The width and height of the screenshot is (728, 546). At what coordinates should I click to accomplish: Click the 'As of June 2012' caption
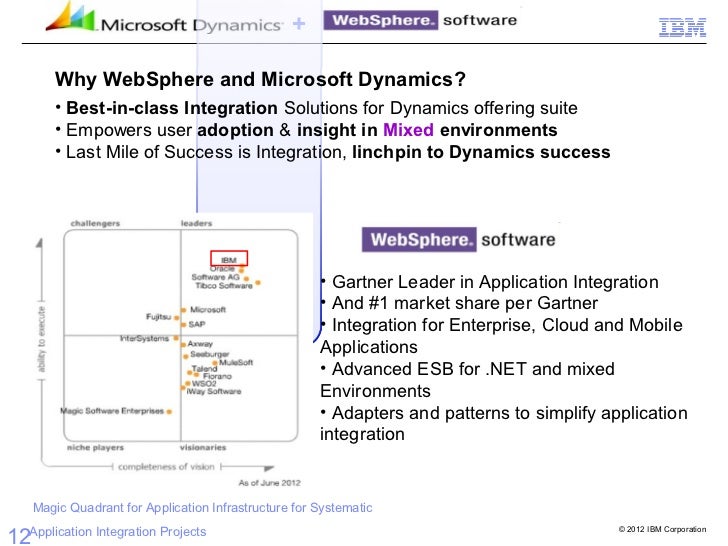coord(269,483)
